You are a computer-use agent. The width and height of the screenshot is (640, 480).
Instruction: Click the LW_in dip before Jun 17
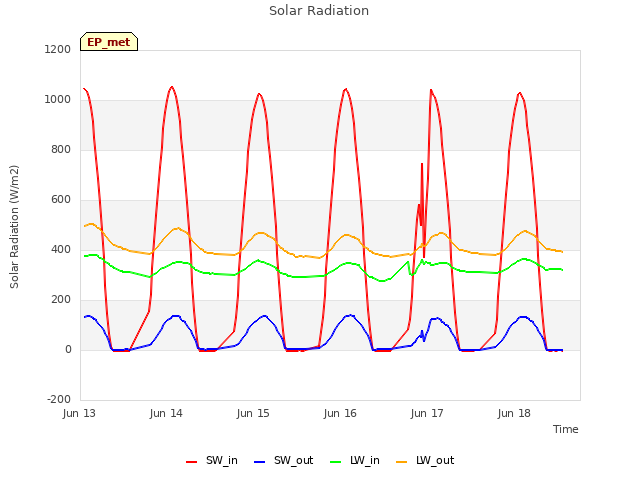(411, 274)
